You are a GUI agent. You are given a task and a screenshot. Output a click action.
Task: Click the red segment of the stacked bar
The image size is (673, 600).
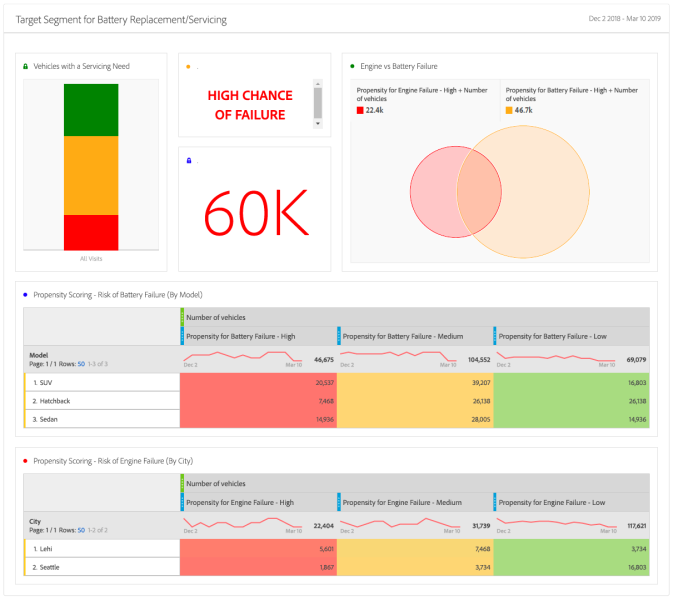tap(91, 232)
